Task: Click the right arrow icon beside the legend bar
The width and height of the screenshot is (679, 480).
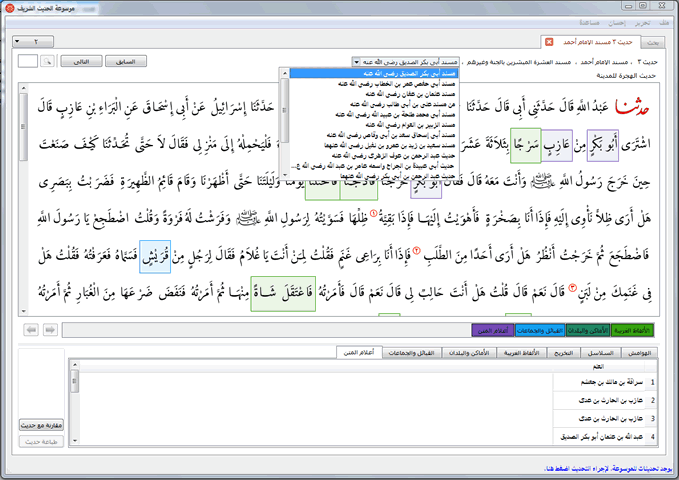Action: click(48, 329)
